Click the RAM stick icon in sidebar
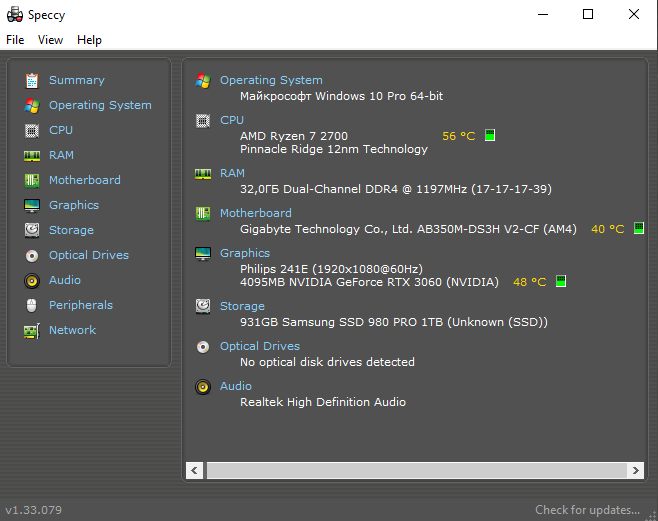The image size is (658, 521). (31, 155)
